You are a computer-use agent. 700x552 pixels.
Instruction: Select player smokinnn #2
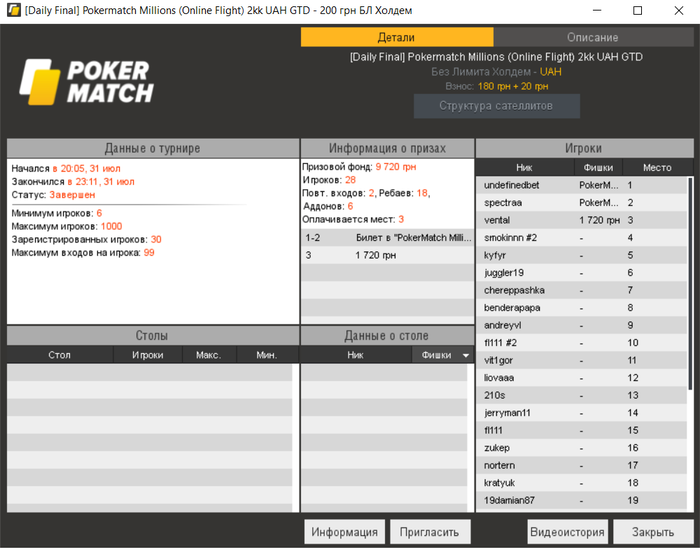point(581,238)
